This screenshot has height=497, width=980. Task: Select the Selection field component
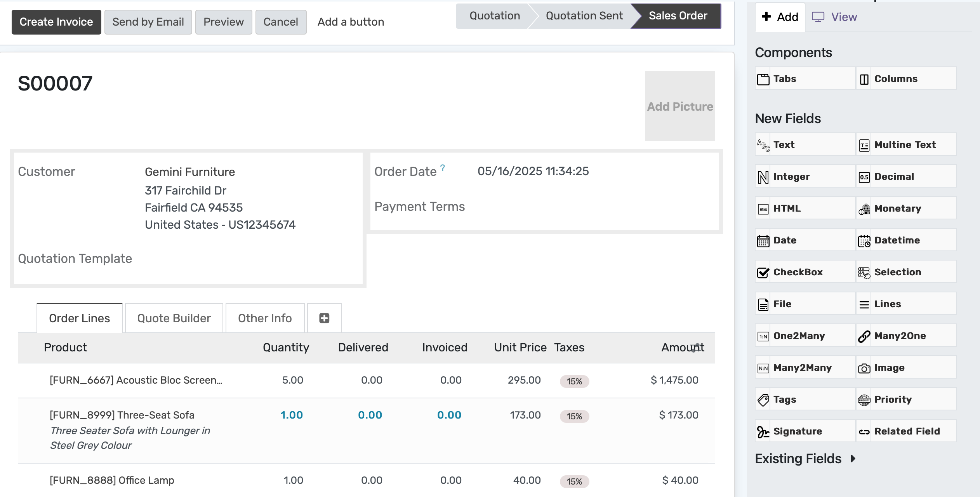pos(906,272)
